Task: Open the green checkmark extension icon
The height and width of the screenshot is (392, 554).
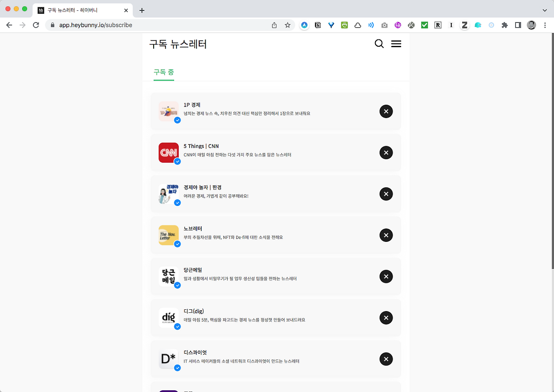Action: pos(425,25)
